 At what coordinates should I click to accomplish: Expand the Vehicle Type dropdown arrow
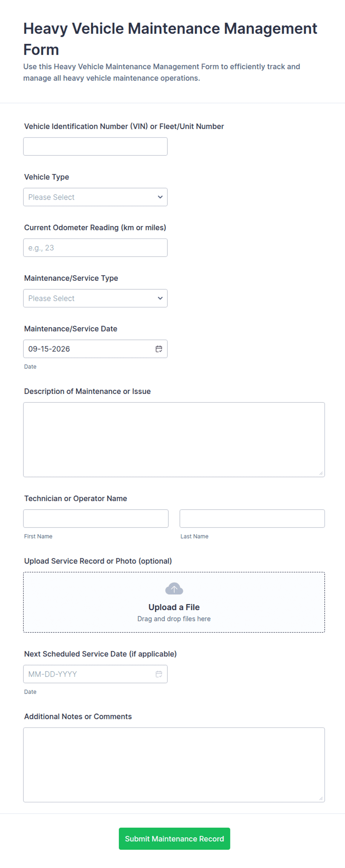coord(160,197)
